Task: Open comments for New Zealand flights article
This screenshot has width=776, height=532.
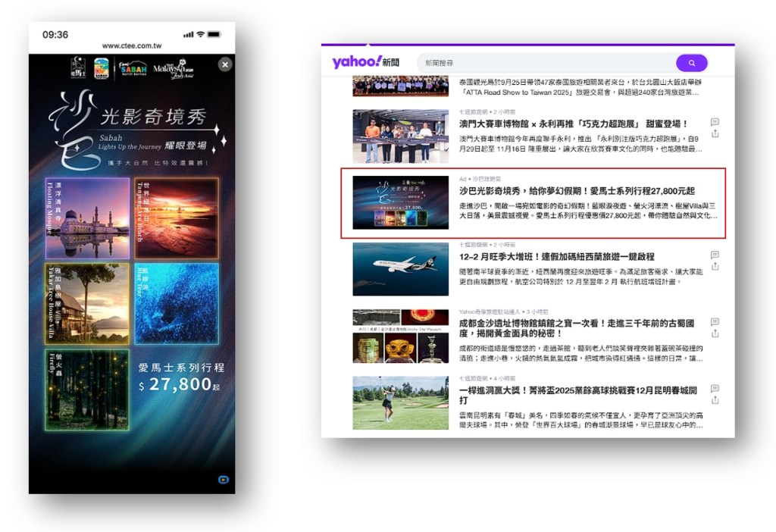Action: (x=715, y=255)
